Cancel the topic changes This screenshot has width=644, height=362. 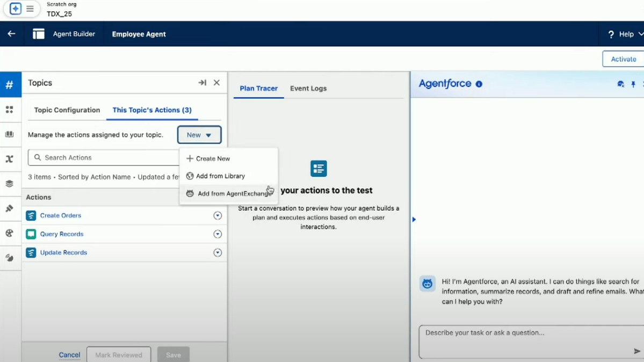click(69, 354)
